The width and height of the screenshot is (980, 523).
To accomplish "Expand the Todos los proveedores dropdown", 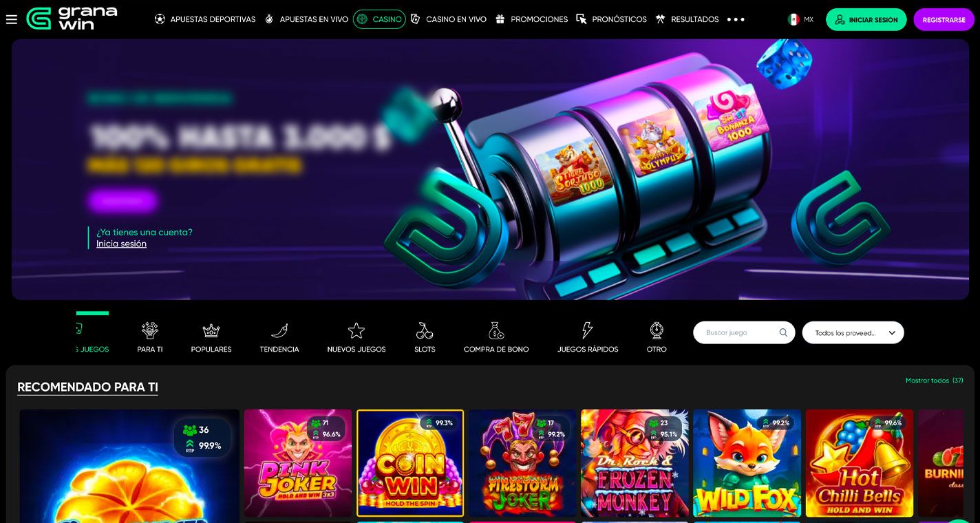I will [853, 332].
